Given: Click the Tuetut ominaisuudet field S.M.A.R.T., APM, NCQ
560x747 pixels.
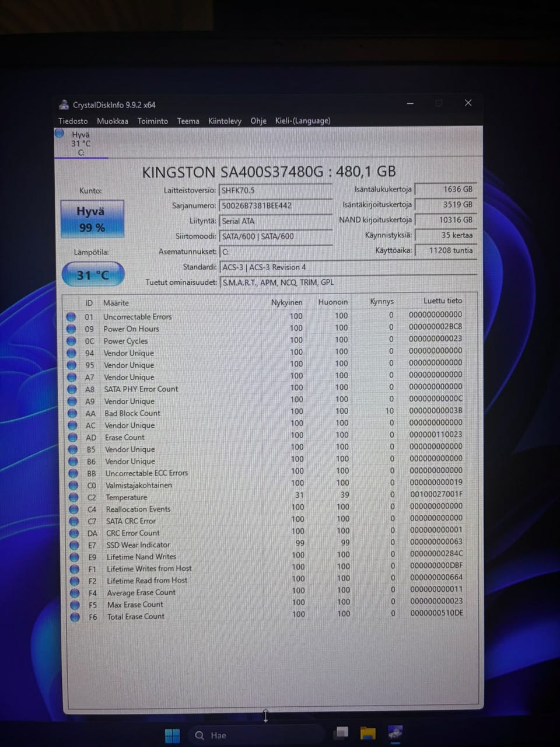Looking at the screenshot, I should [348, 282].
